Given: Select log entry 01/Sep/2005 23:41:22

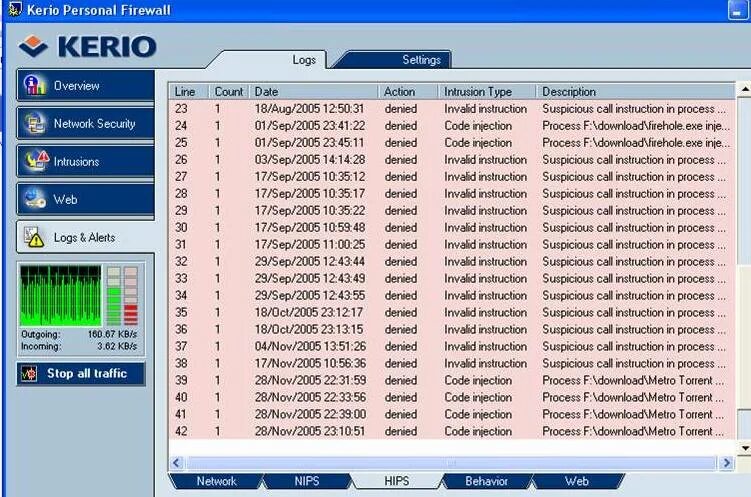Looking at the screenshot, I should tap(452, 125).
